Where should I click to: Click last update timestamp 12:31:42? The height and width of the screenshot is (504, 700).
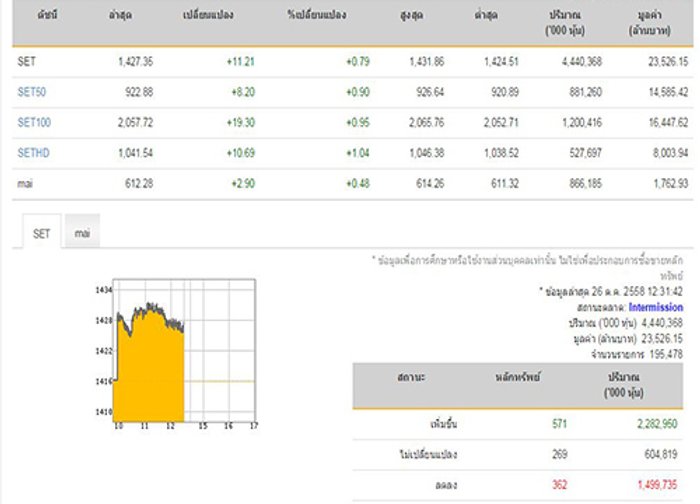[x=665, y=292]
